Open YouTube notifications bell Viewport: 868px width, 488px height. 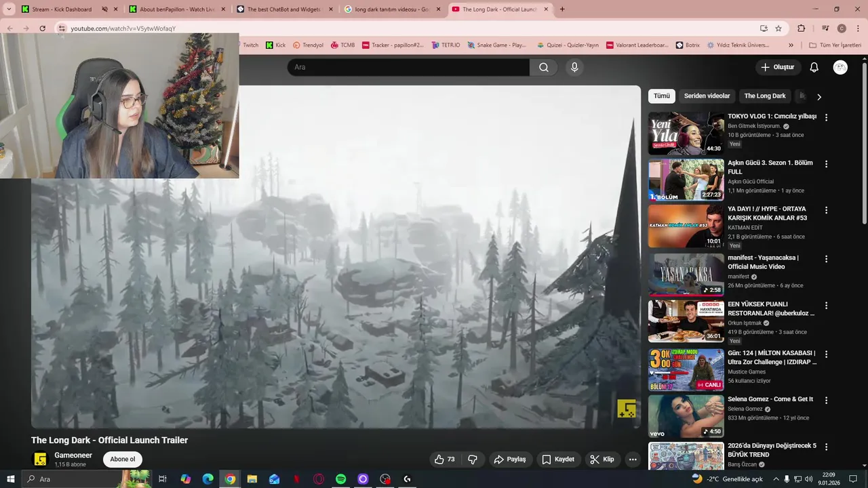coord(814,67)
